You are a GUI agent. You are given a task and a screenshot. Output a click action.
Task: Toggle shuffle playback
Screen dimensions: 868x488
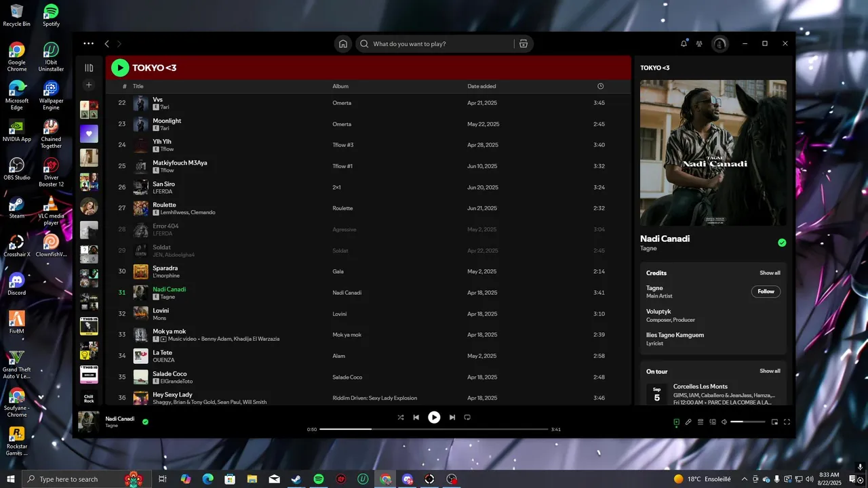[x=401, y=418]
